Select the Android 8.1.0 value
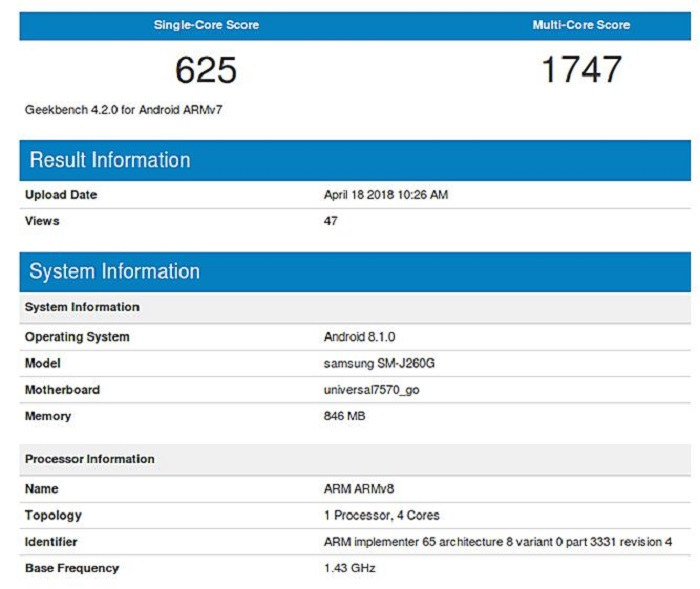Image resolution: width=700 pixels, height=589 pixels. point(360,337)
